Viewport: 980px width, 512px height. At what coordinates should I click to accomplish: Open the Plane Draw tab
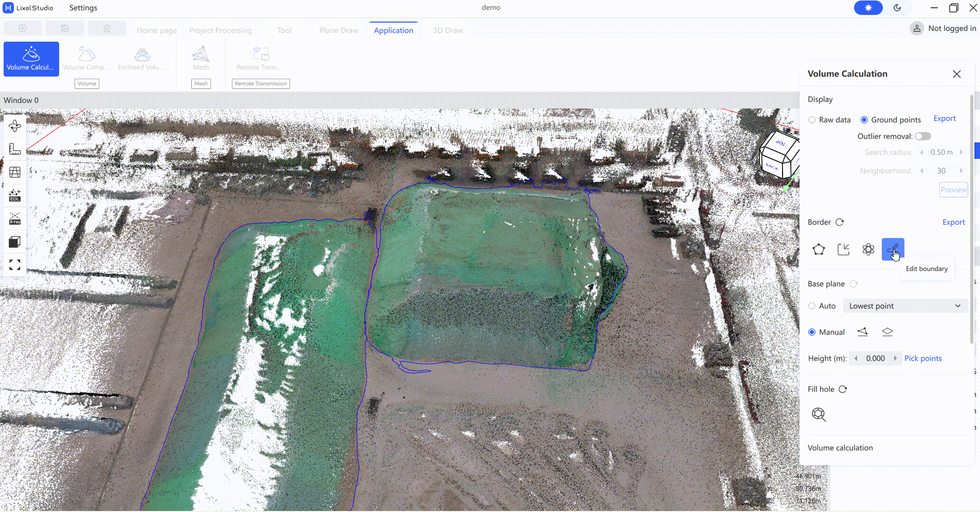(339, 30)
